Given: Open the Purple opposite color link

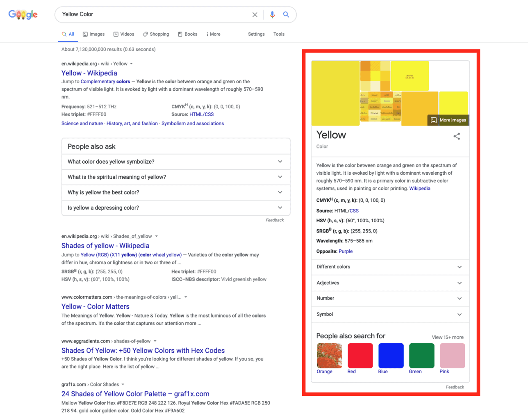Looking at the screenshot, I should point(346,251).
